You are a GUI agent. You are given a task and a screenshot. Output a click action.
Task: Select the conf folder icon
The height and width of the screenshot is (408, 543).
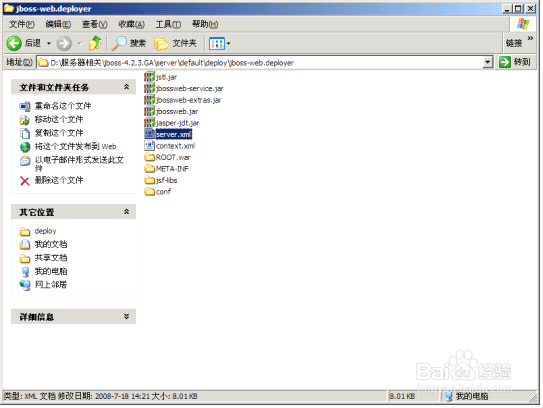tap(150, 192)
